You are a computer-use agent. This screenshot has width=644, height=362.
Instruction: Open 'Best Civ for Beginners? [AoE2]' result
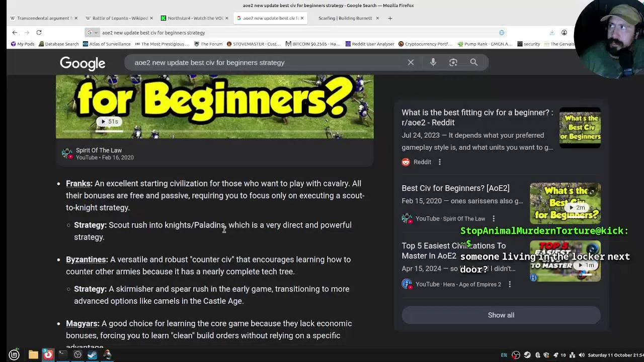pos(455,188)
